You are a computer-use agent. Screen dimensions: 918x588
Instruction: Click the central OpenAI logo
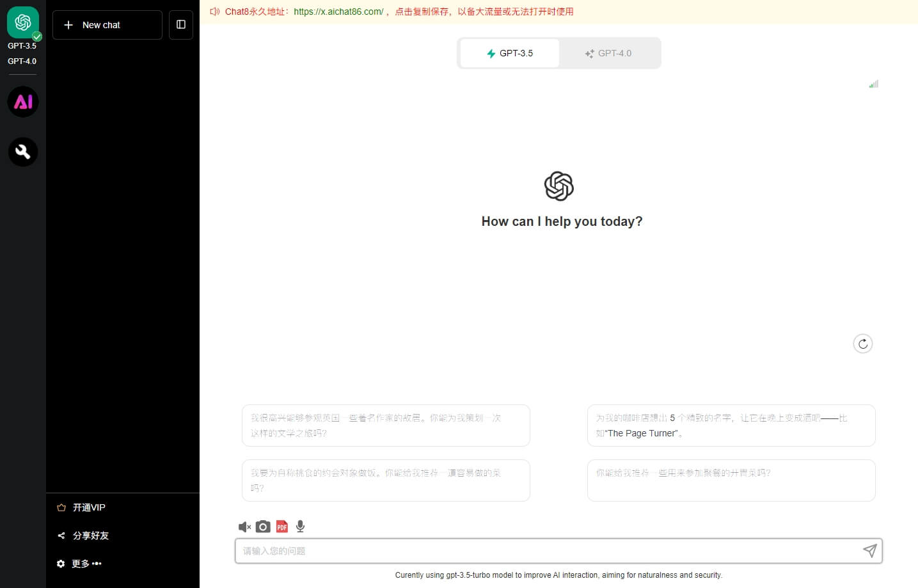click(559, 186)
